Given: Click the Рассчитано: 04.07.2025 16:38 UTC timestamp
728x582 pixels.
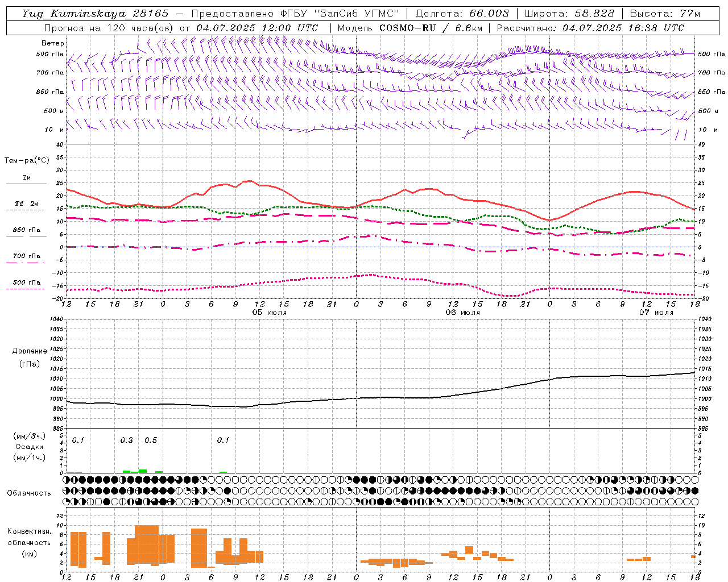Looking at the screenshot, I should pos(590,28).
